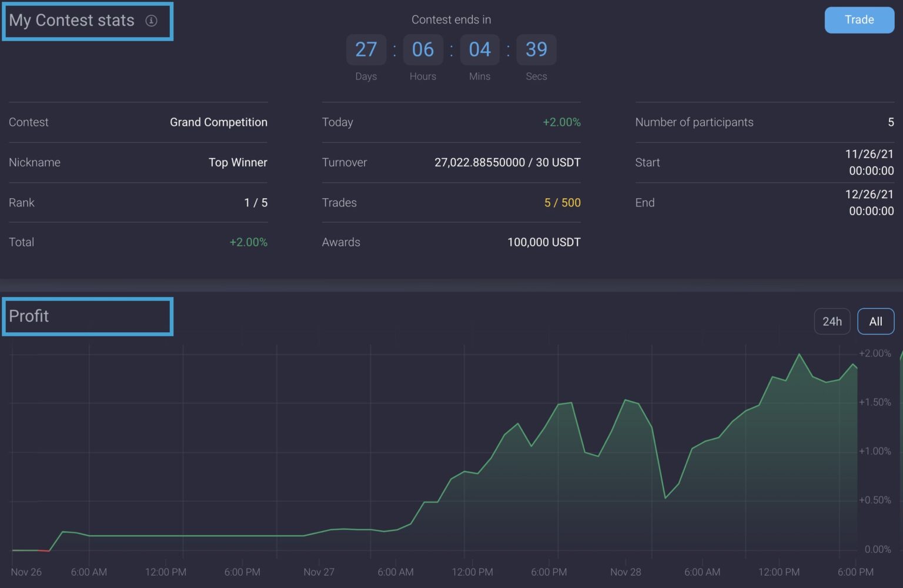Click the +2.00% y-axis label
This screenshot has width=903, height=588.
pyautogui.click(x=875, y=353)
